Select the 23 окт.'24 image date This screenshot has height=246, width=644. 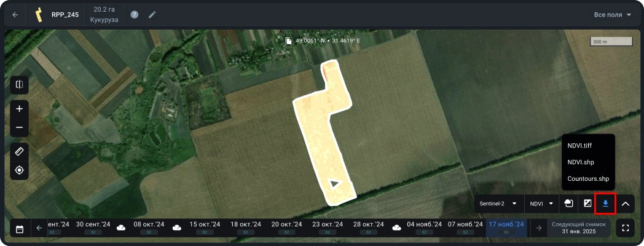tap(327, 225)
